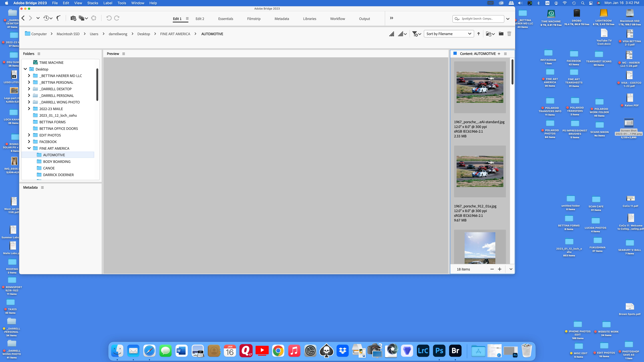
Task: Toggle ascending sort order arrow
Action: (478, 34)
